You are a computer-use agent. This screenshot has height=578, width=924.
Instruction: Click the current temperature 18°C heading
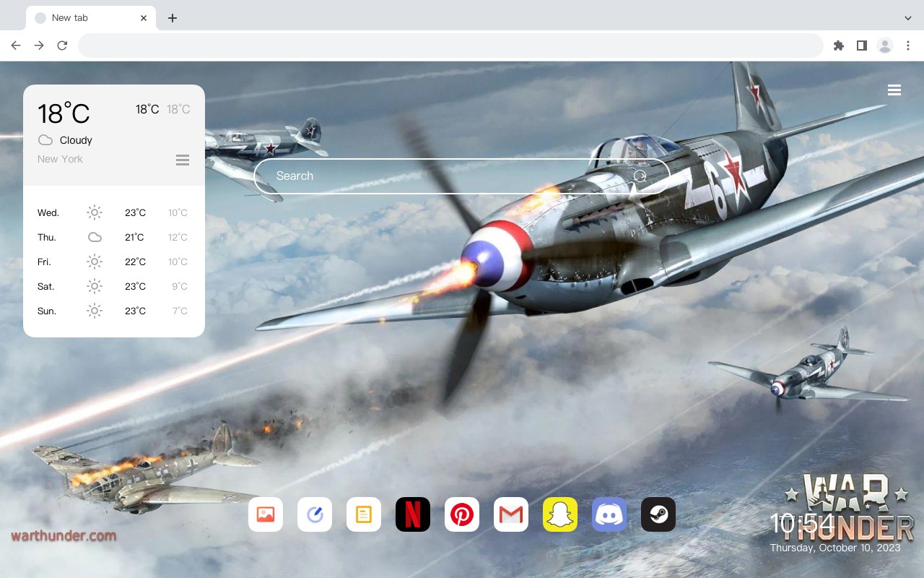click(64, 113)
